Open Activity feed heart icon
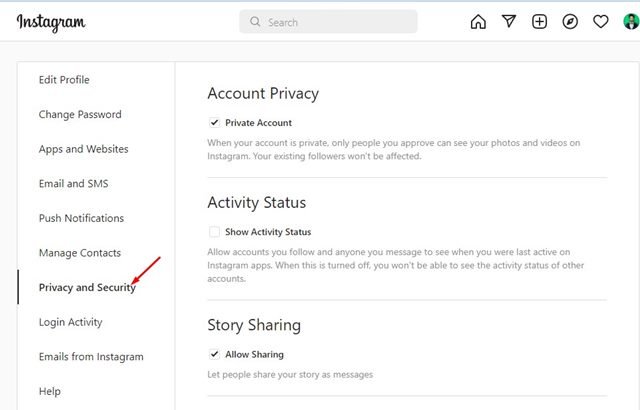 (600, 22)
